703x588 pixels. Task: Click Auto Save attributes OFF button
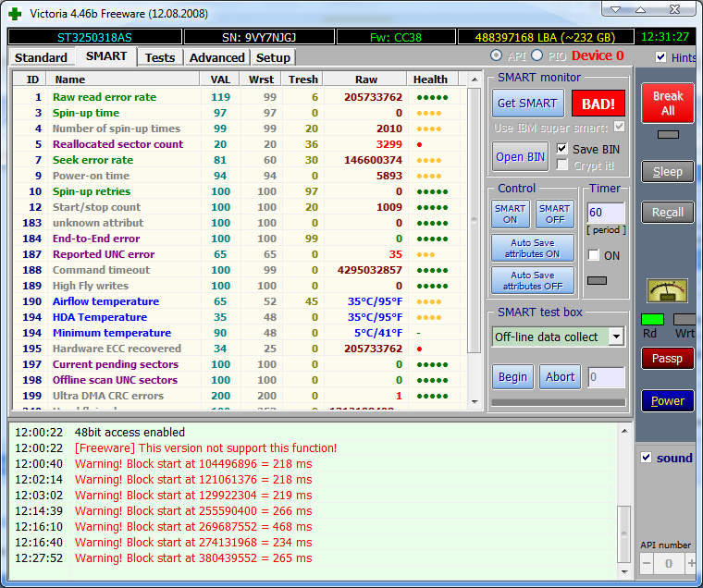(x=532, y=280)
